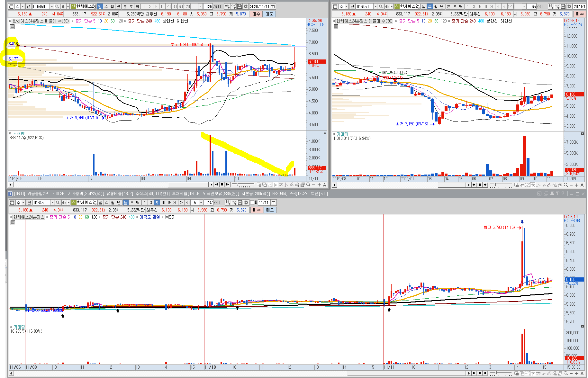Select daily (일) period in top-left chart
The image size is (588, 378).
(100, 6)
